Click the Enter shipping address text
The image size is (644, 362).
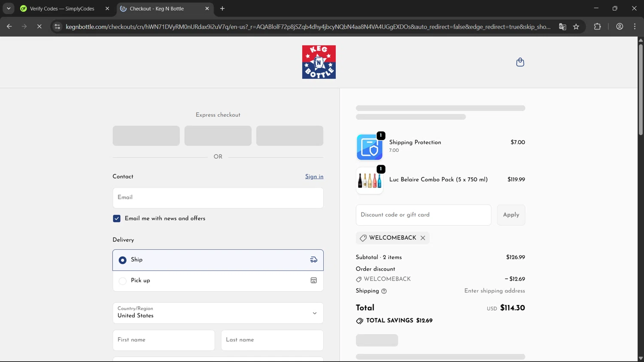click(x=495, y=291)
